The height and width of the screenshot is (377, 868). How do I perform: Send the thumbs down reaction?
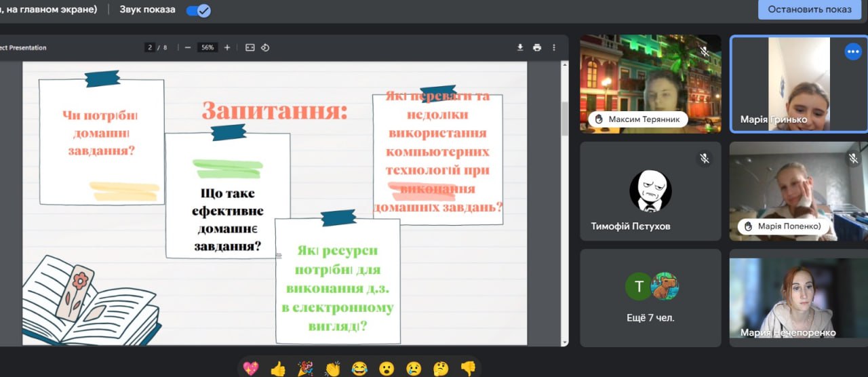point(468,368)
